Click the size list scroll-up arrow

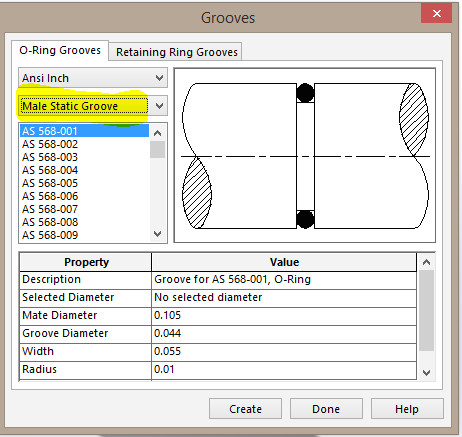coord(158,133)
